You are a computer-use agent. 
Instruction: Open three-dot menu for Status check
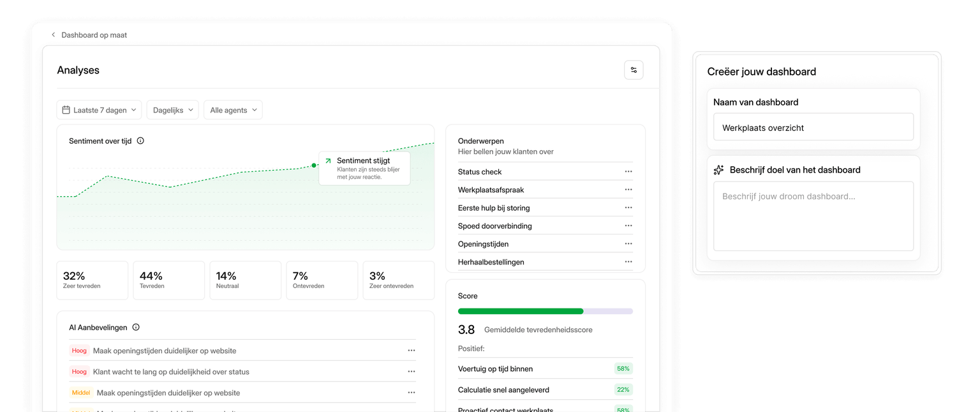tap(628, 172)
